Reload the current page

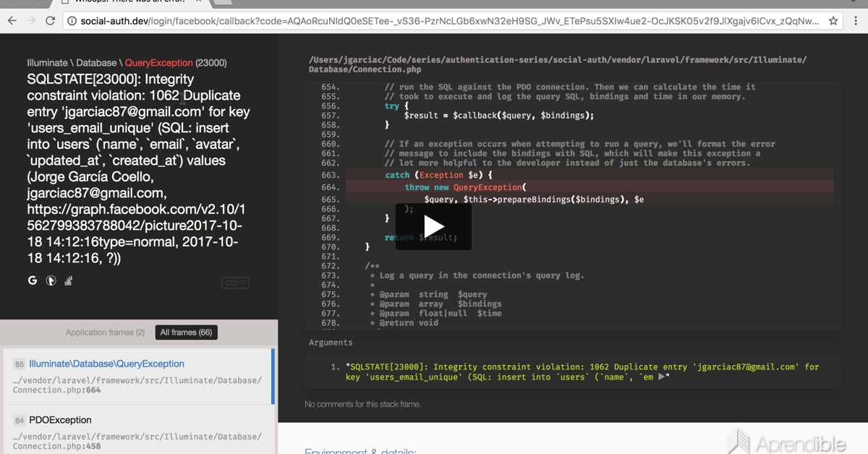click(x=50, y=21)
